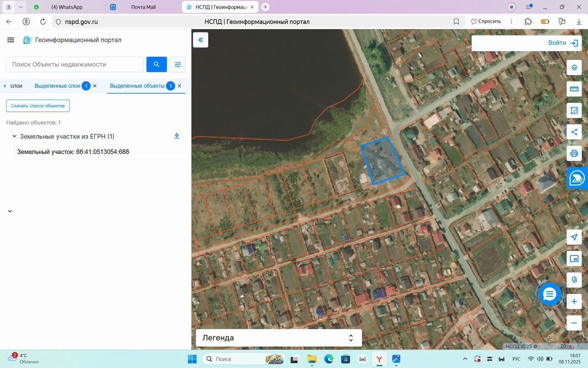Viewport: 588px width, 368px height.
Task: Open the Выделенные слои tab
Action: click(57, 86)
